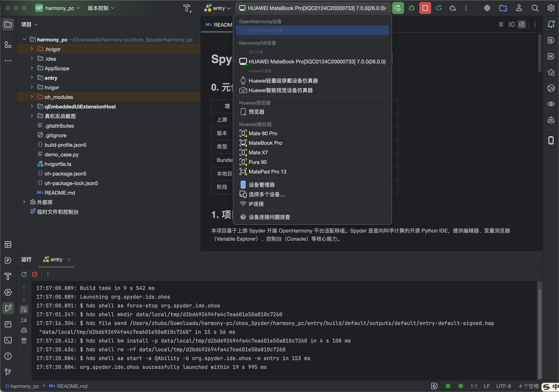Close the entry run tab
The image size is (559, 392).
click(69, 260)
